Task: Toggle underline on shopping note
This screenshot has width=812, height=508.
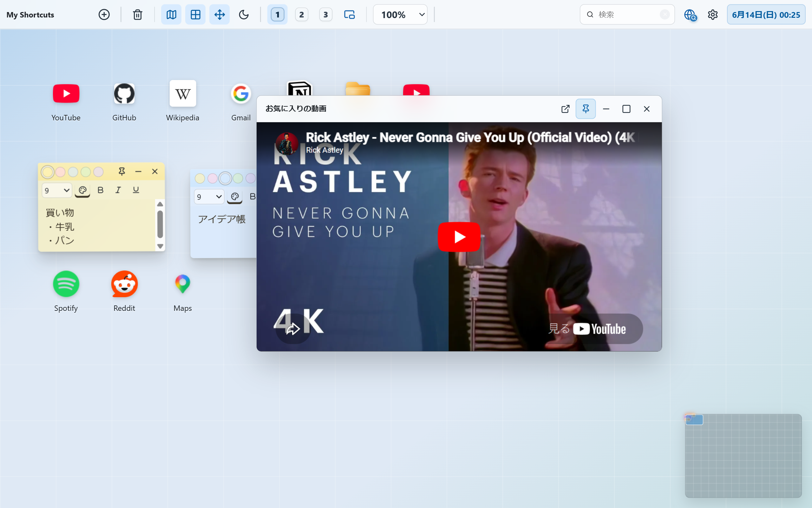Action: point(135,190)
